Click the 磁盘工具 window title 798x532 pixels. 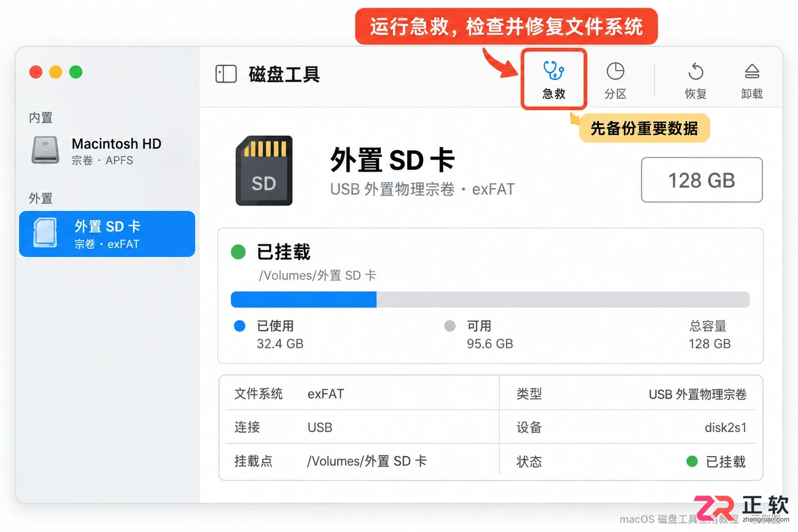pos(284,74)
